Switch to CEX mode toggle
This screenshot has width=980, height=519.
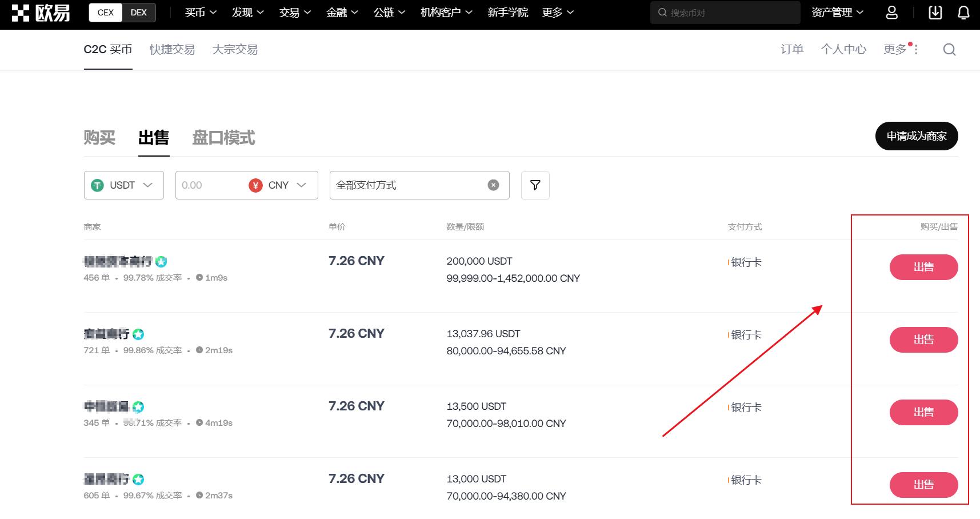tap(106, 13)
